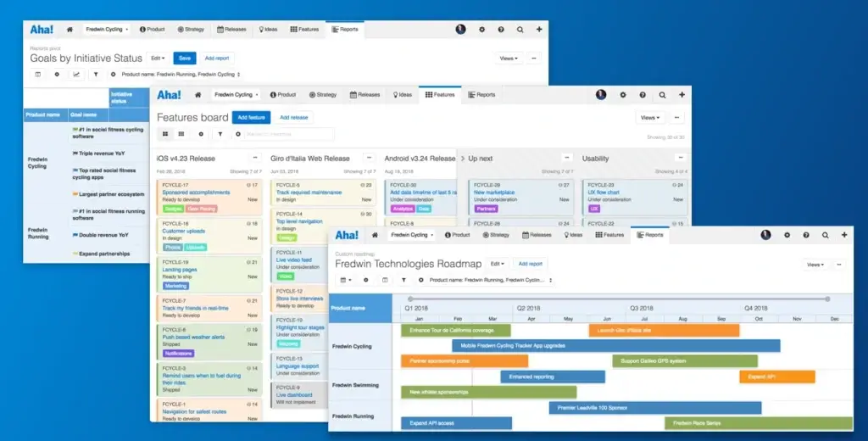Select the Premier Leadville 100 Sponsor roadmap bar
This screenshot has width=868, height=441.
click(655, 408)
